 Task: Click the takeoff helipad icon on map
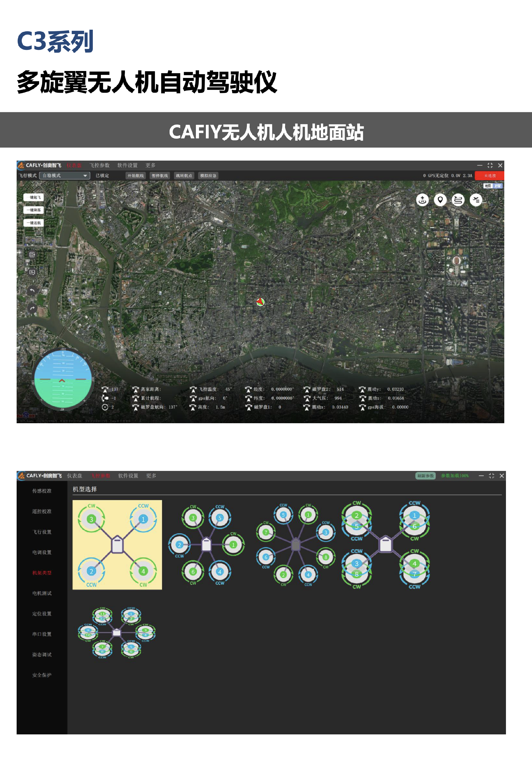coord(422,200)
